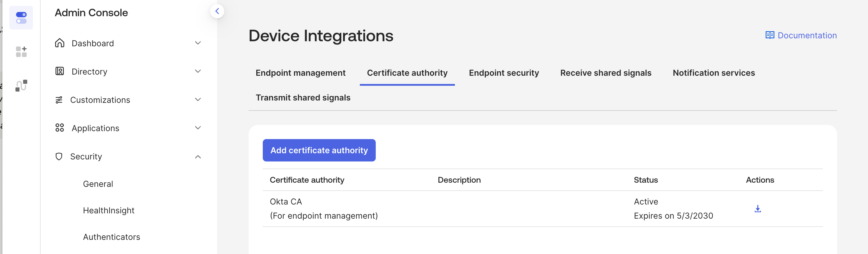Open Authenticators under Security
Screen dimensions: 868x254
112,237
